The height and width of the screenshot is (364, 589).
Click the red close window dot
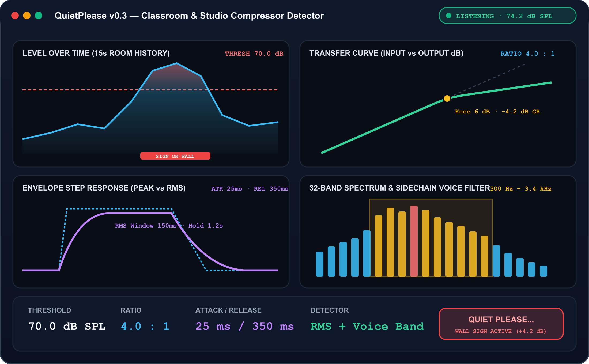point(15,16)
